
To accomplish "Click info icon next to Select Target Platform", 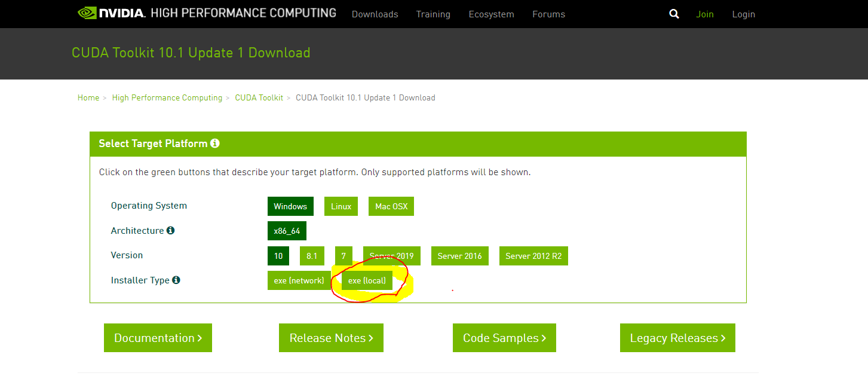I will (215, 143).
